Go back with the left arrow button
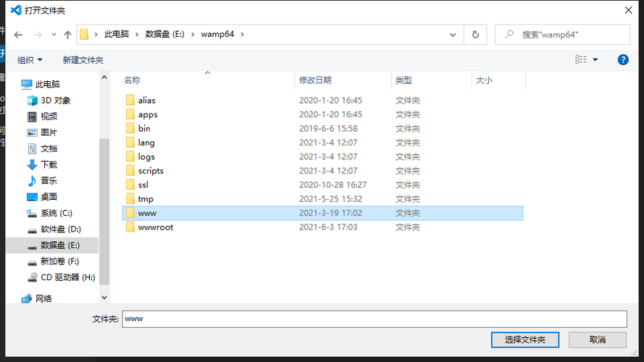 point(18,35)
